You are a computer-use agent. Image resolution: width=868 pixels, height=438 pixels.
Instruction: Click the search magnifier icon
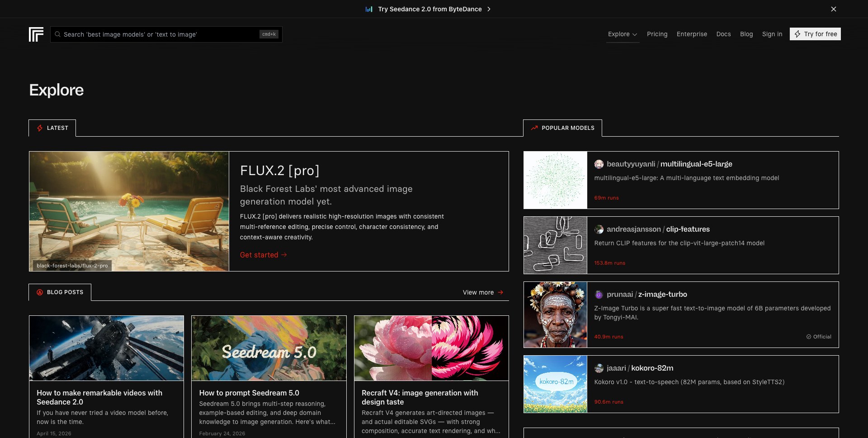(x=57, y=34)
